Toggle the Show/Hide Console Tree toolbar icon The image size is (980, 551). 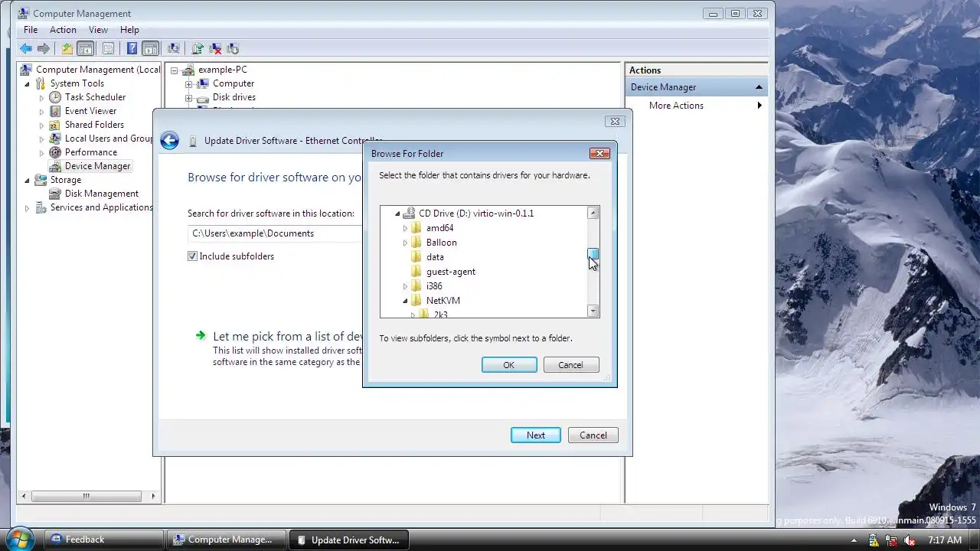(86, 48)
